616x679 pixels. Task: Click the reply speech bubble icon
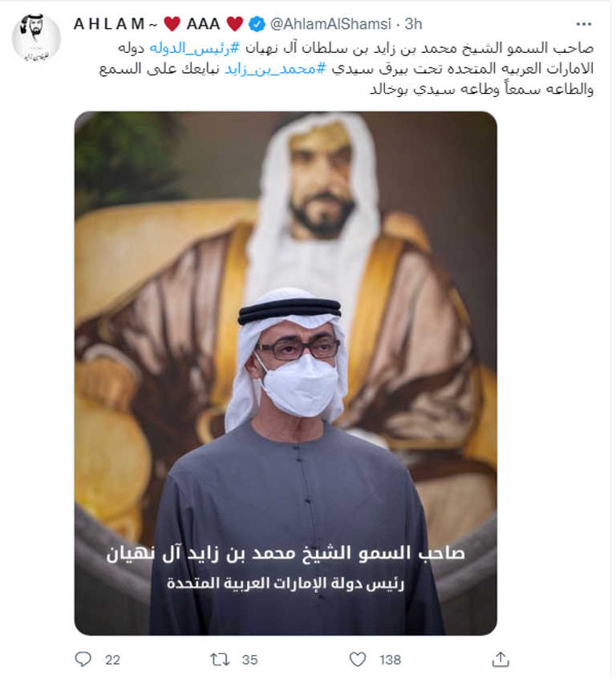[x=83, y=659]
